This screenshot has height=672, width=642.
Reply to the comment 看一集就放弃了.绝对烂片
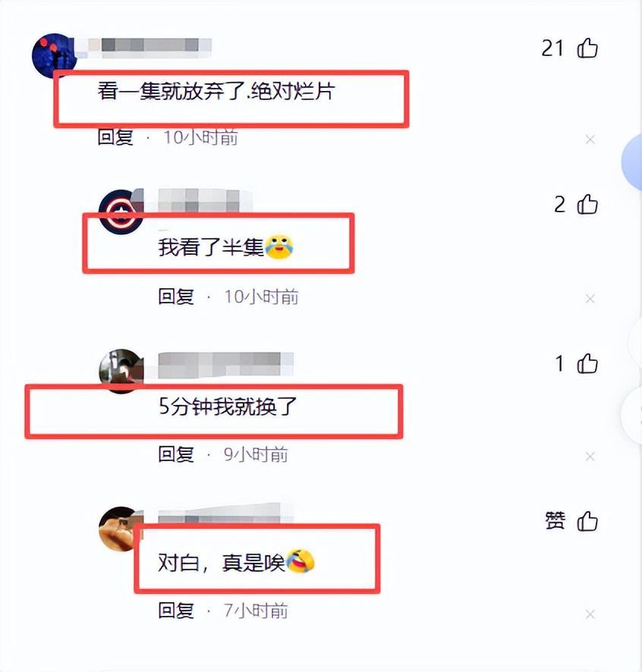[x=115, y=137]
